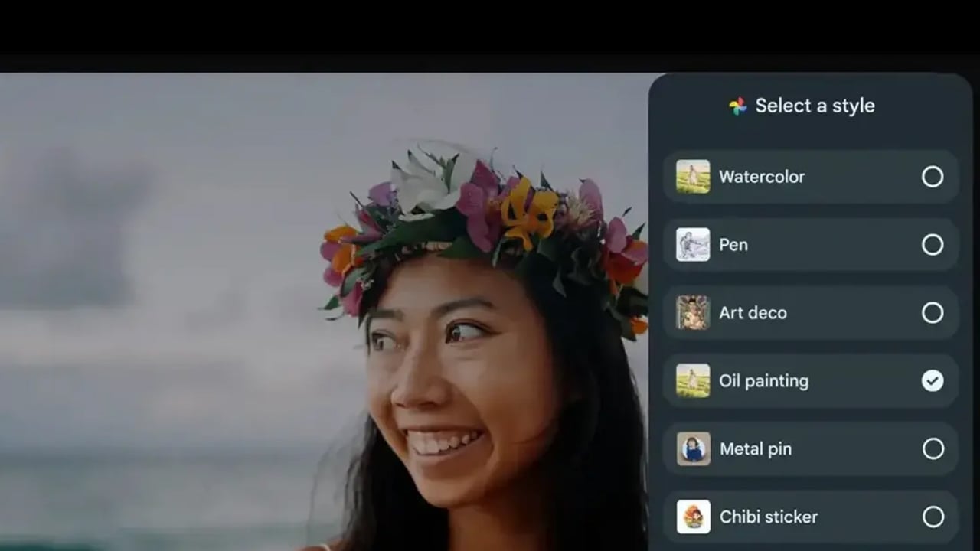
Task: Click the Google Photos pinwheel logo
Action: coord(738,106)
